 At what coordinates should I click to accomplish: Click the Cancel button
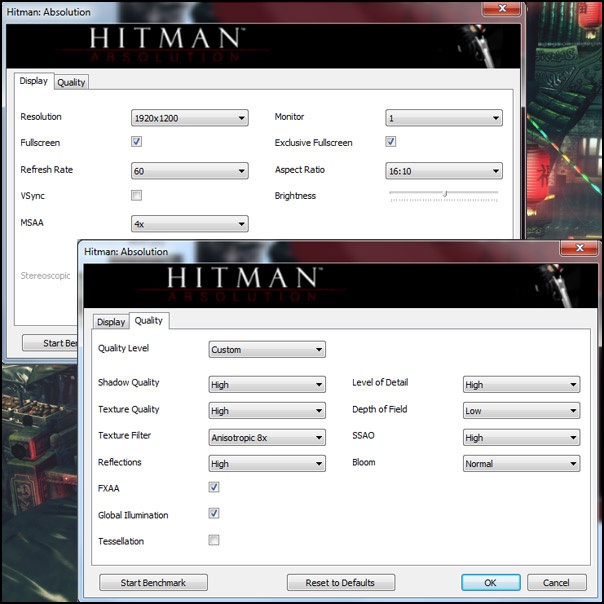point(557,582)
